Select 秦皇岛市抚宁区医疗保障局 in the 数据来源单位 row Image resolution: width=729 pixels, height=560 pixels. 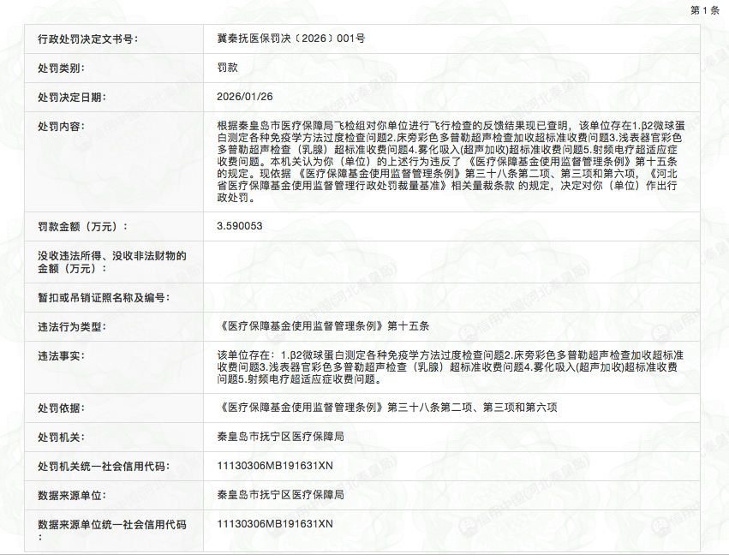tap(281, 495)
